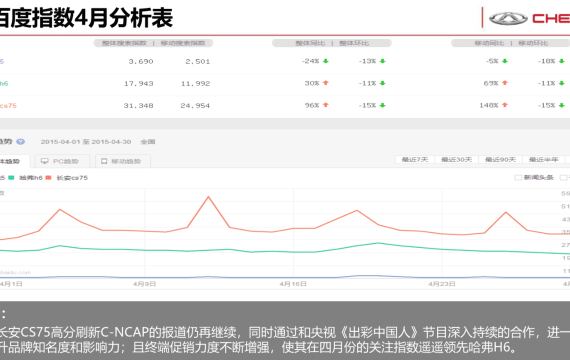Click green down arrow next to -13%
This screenshot has width=570, height=360.
(382, 61)
